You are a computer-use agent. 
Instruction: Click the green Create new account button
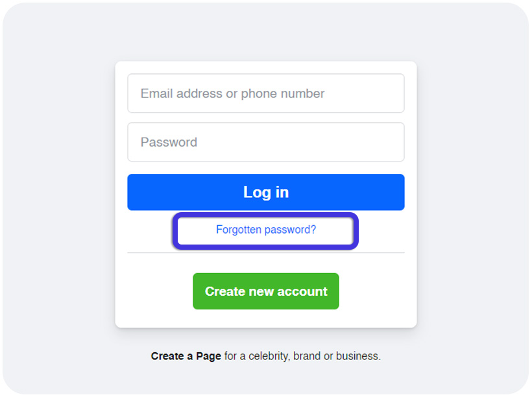click(265, 291)
